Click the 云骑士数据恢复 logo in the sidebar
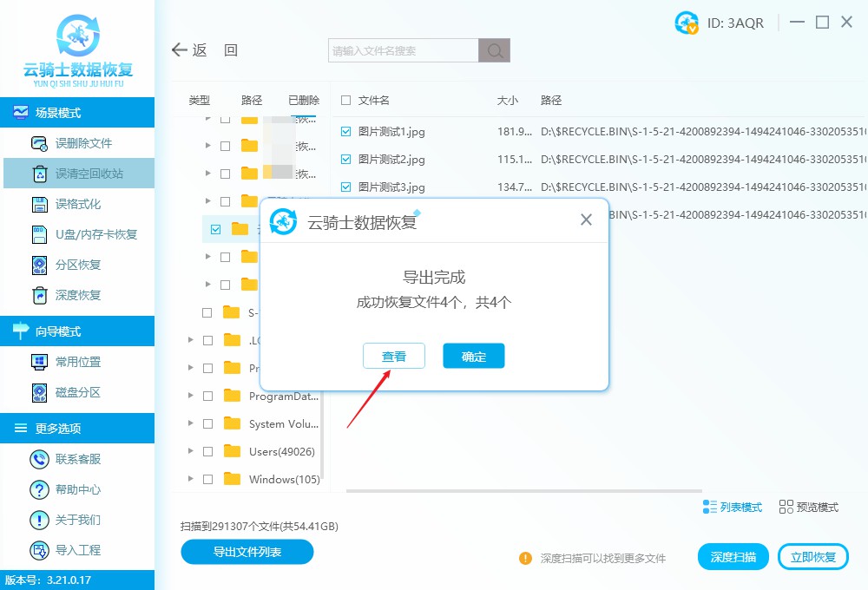 pos(78,51)
